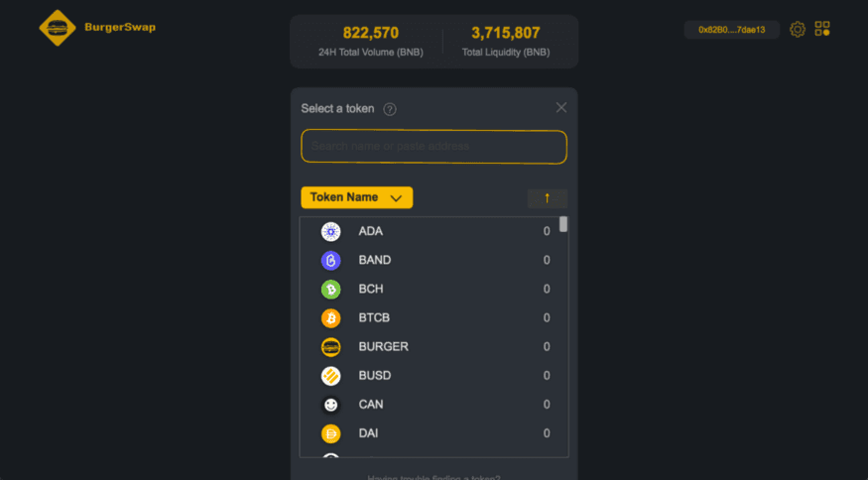Open the Token Name sort dropdown
The width and height of the screenshot is (868, 480).
[x=357, y=197]
